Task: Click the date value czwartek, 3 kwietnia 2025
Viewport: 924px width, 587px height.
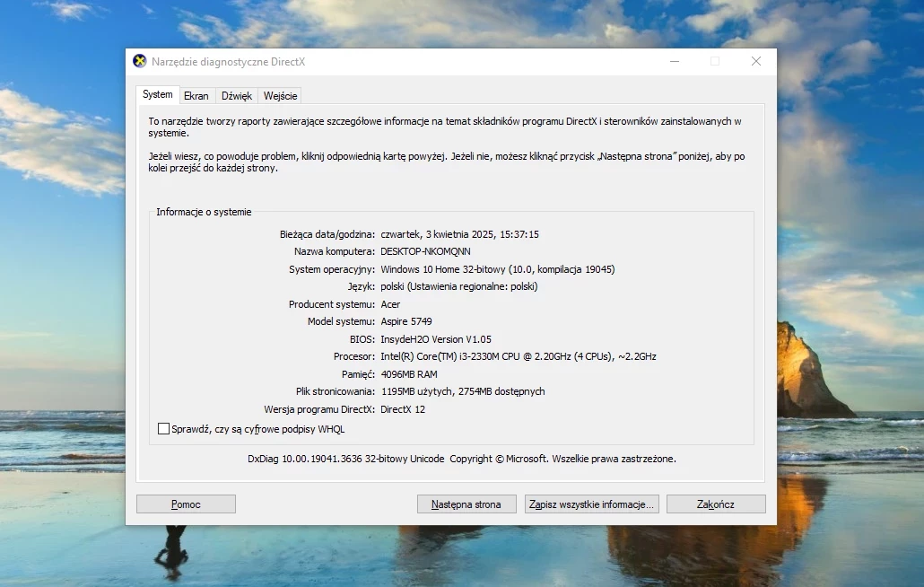Action: click(x=459, y=234)
